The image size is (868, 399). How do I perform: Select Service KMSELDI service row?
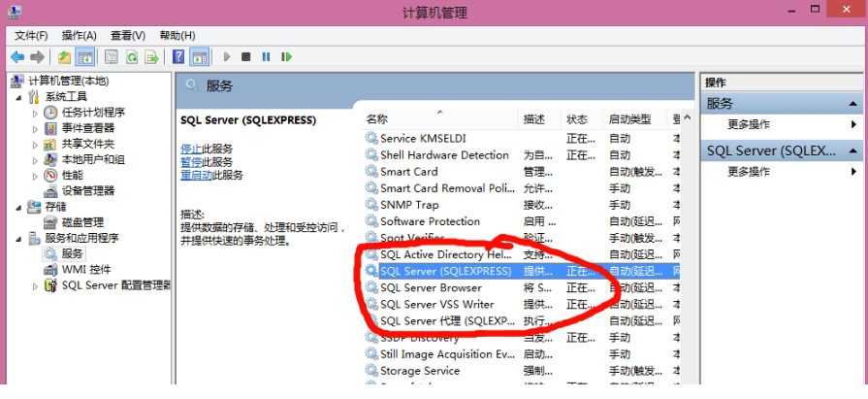[522, 139]
